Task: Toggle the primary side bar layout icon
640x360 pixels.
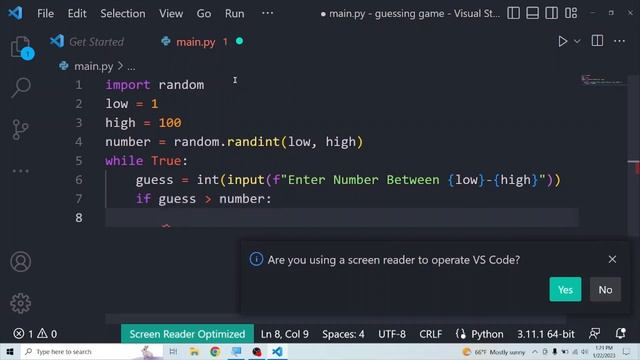Action: point(513,13)
